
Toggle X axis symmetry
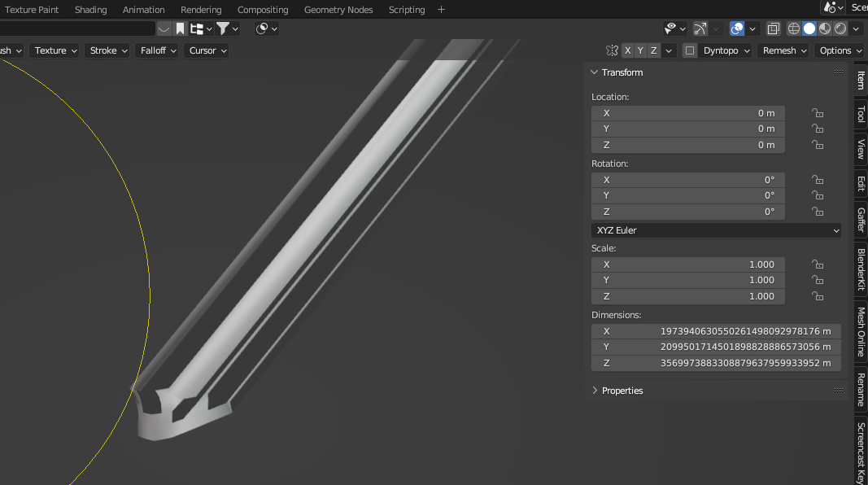pos(627,50)
